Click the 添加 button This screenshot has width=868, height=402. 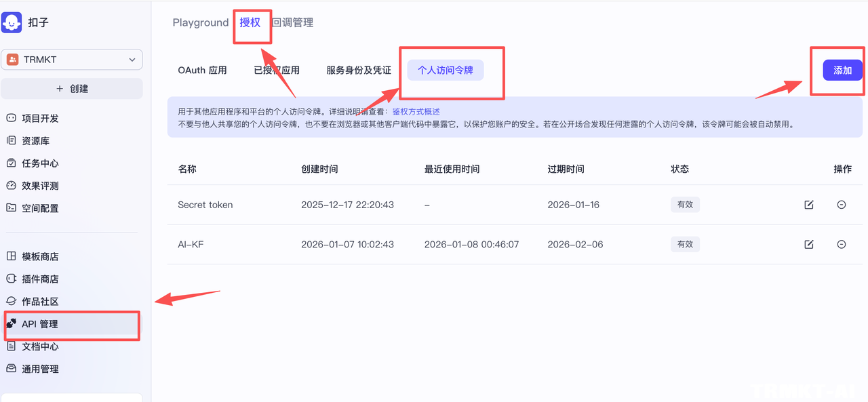click(x=842, y=71)
